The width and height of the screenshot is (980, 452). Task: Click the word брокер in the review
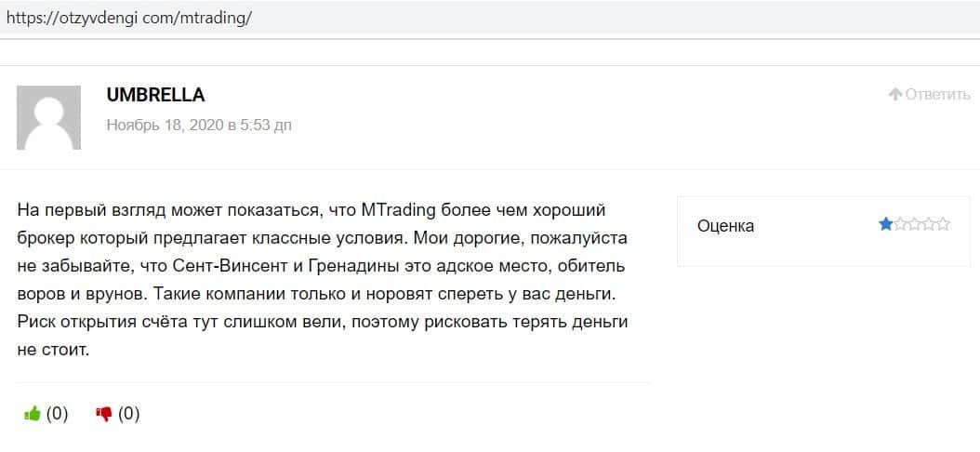(x=44, y=238)
